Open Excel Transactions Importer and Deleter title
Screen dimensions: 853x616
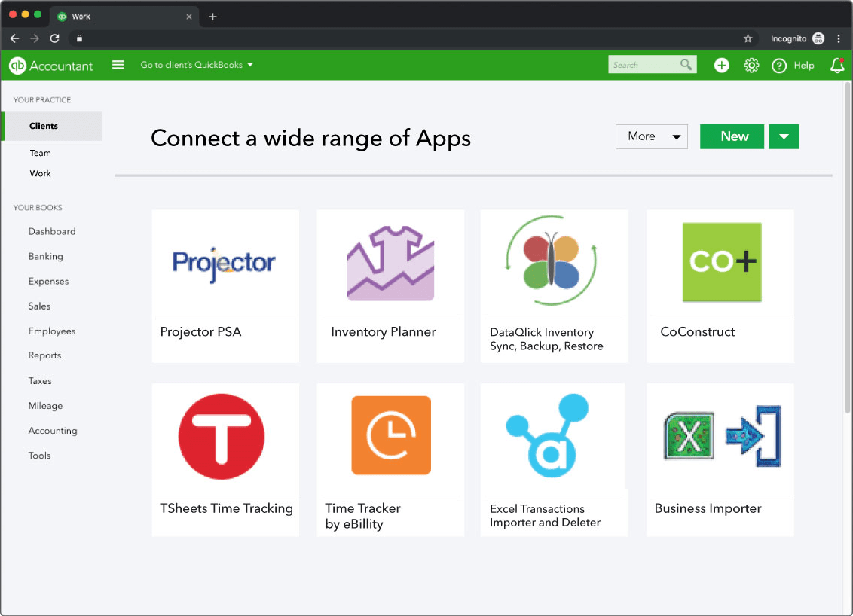[545, 515]
